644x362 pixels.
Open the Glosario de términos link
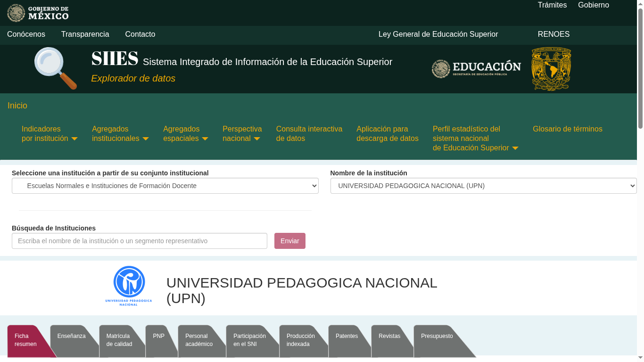click(x=567, y=129)
